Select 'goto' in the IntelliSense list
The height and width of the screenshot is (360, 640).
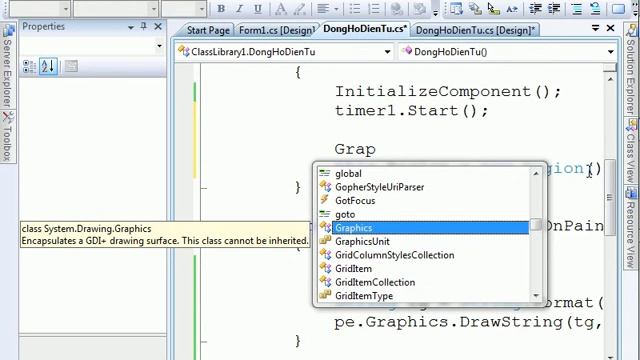pyautogui.click(x=423, y=214)
